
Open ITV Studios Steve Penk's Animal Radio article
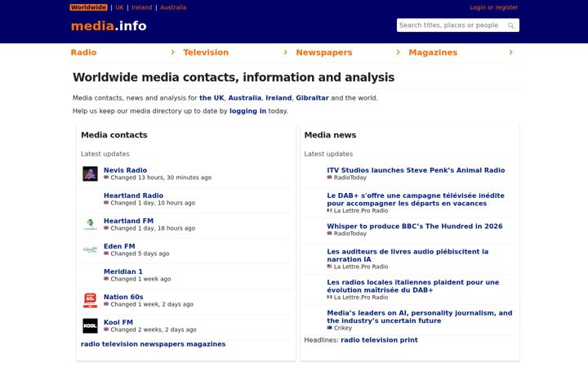pos(416,170)
